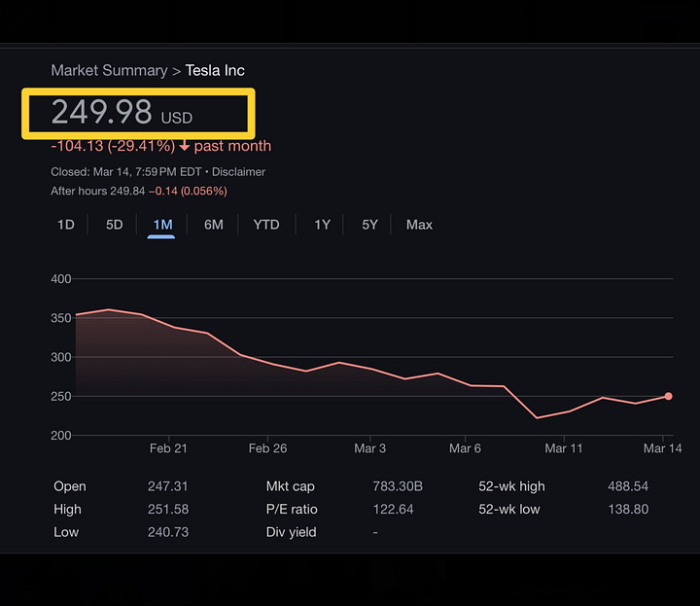Click the After hours 249.84 text
The image size is (700, 606).
tap(98, 191)
